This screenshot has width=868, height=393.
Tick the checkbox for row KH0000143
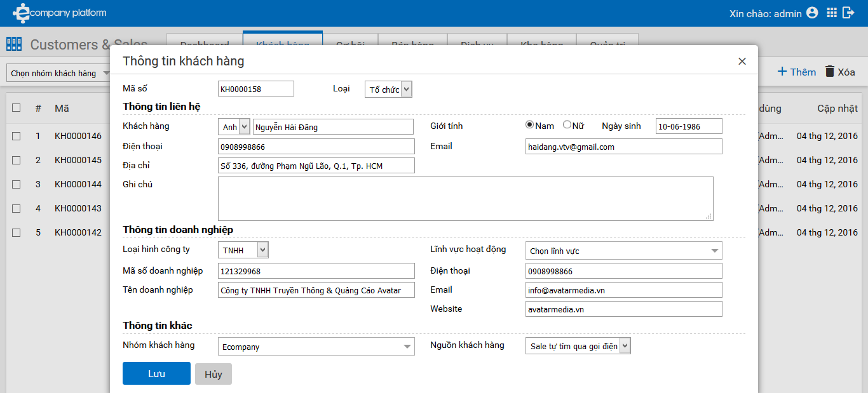click(17, 208)
